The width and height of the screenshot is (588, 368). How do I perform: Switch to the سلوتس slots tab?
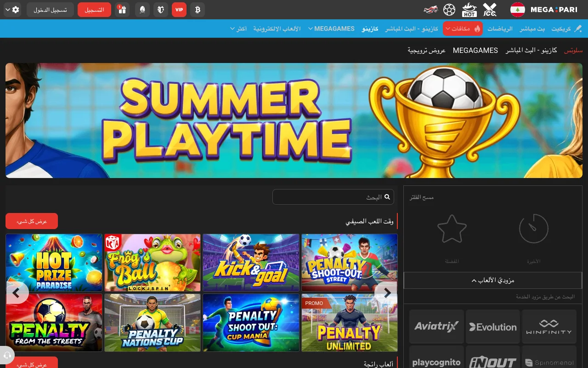(573, 50)
